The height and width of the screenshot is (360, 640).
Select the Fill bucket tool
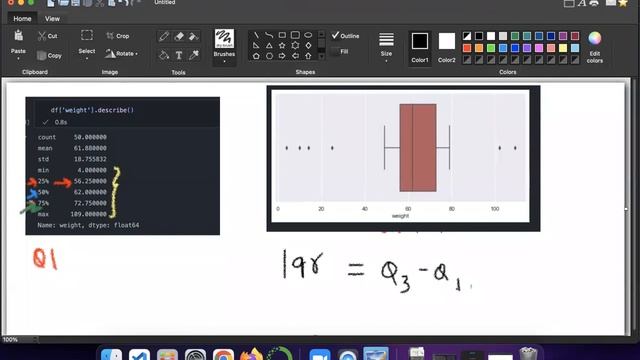(x=164, y=55)
